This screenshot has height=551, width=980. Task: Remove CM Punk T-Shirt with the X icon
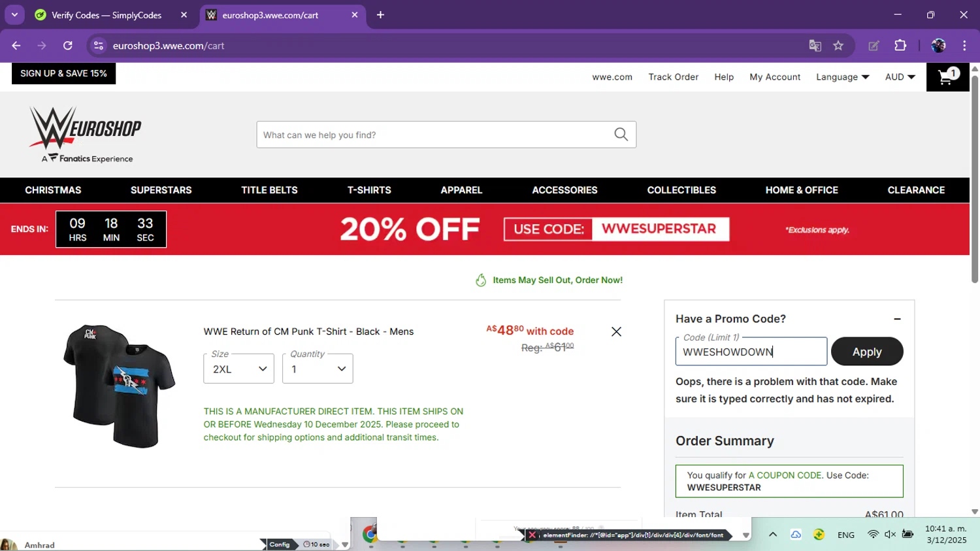point(616,331)
